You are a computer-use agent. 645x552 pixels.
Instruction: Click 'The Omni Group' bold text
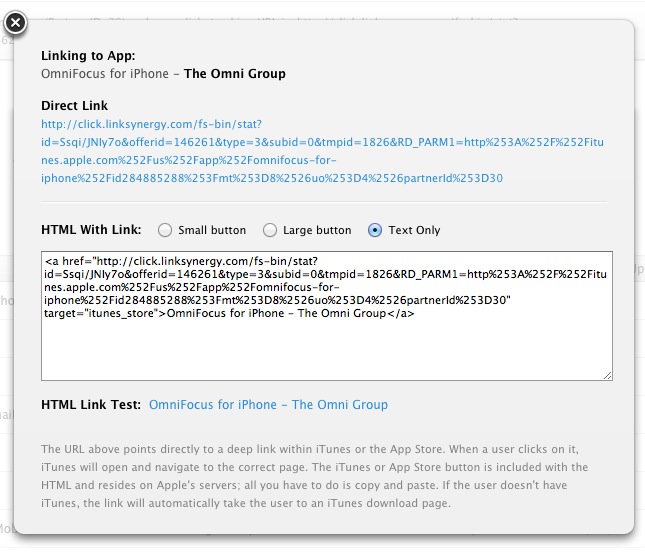point(235,74)
